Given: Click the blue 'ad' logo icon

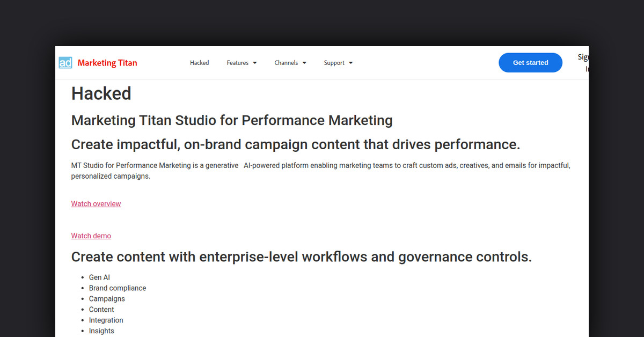Looking at the screenshot, I should 65,63.
